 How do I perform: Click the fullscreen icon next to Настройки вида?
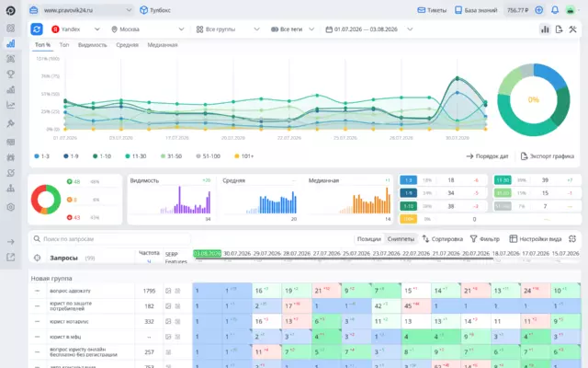(572, 239)
